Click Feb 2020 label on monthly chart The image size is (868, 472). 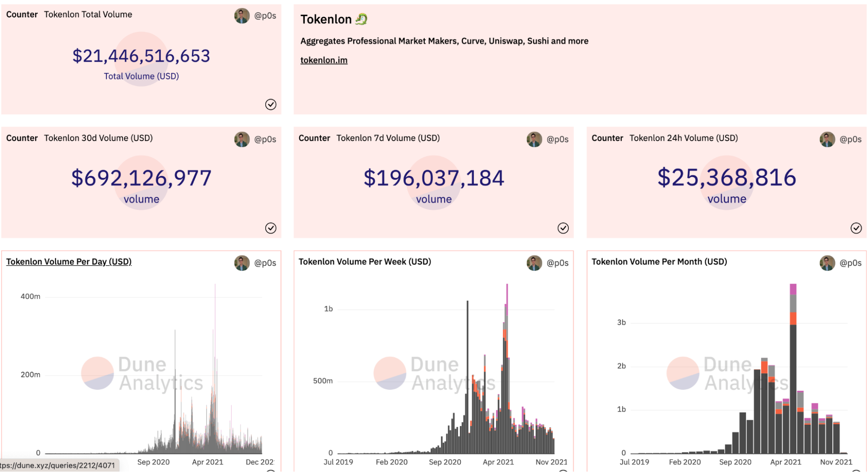(x=685, y=462)
